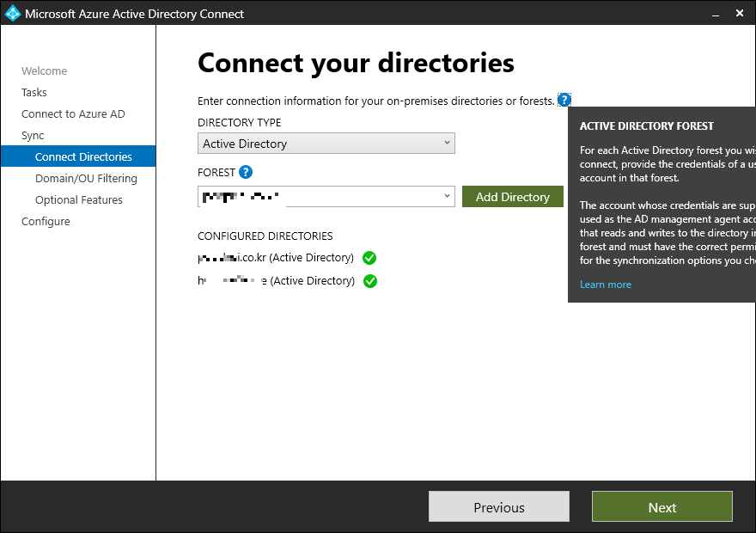Select Connect Directories step
The height and width of the screenshot is (533, 756).
click(x=78, y=156)
